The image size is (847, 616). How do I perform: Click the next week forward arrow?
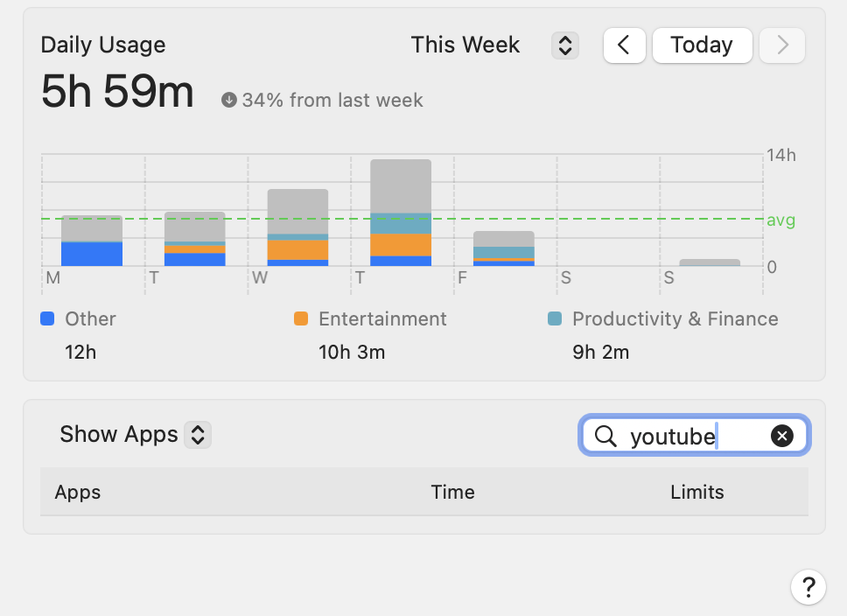782,45
